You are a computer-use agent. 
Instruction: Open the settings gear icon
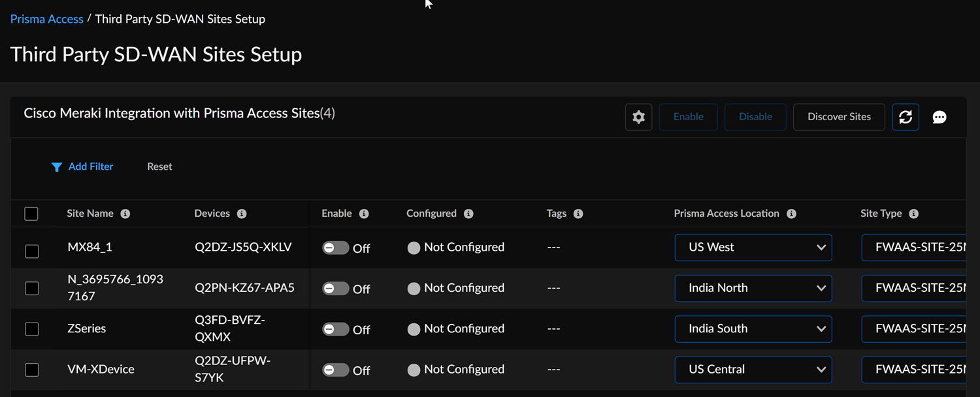(638, 117)
